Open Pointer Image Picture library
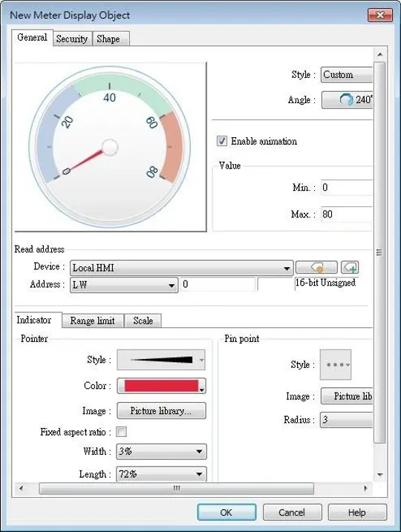The width and height of the screenshot is (401, 532). (161, 411)
